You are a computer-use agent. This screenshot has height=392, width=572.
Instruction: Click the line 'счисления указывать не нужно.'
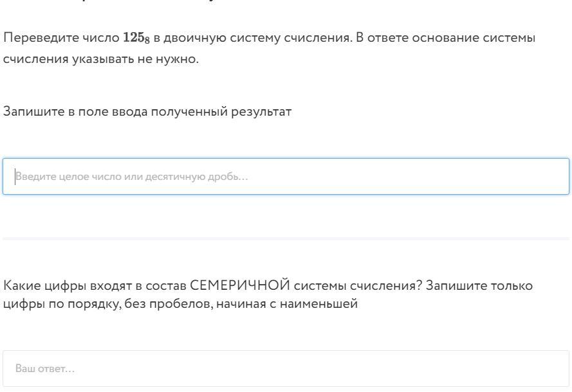[x=101, y=61]
